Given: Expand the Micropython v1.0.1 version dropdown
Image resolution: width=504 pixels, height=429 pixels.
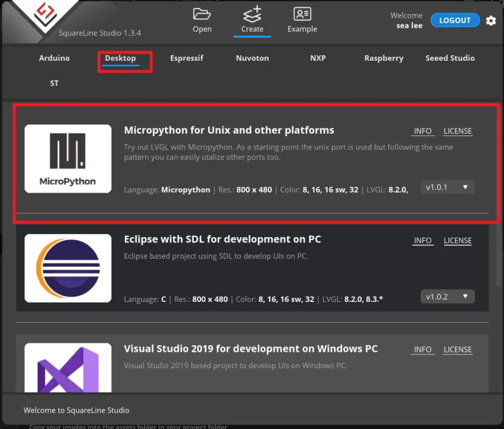Looking at the screenshot, I should pos(448,187).
